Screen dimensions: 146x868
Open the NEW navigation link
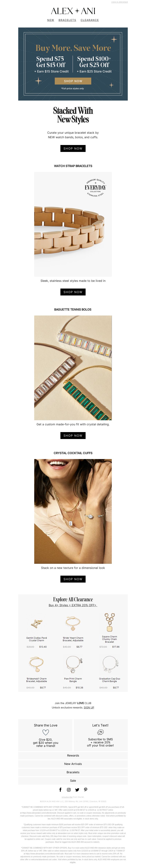pyautogui.click(x=51, y=20)
